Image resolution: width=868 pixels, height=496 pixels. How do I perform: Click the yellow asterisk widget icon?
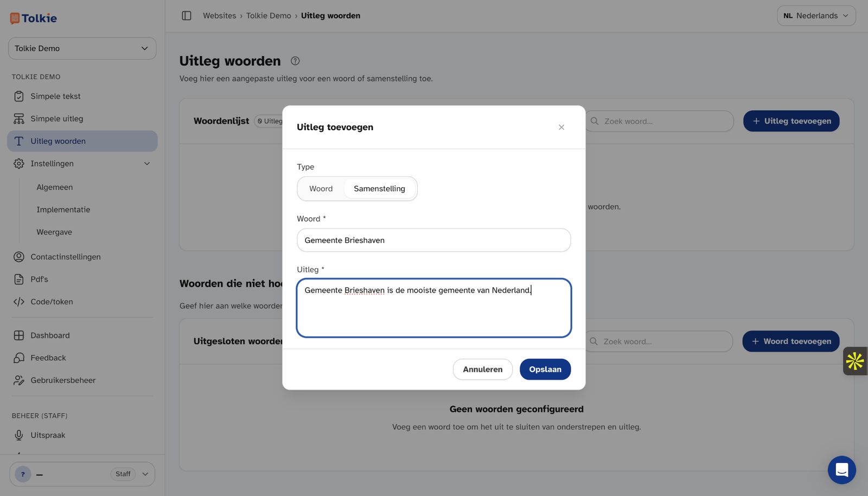coord(855,361)
